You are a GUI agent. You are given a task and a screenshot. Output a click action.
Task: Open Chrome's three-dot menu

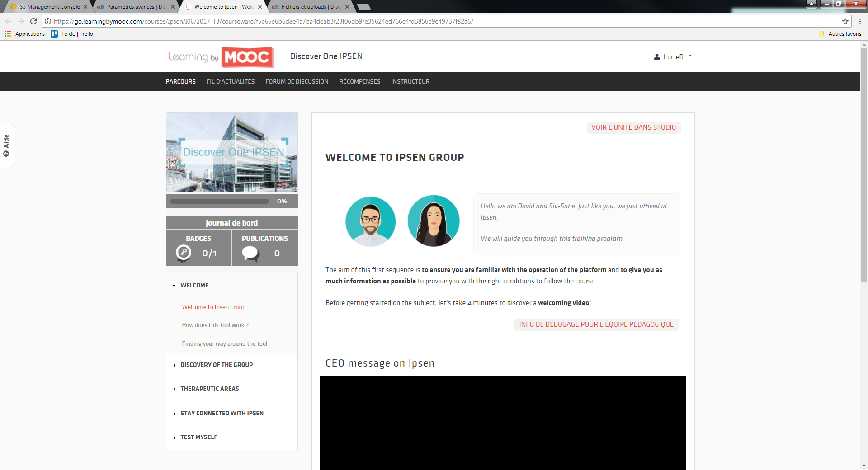coord(860,21)
